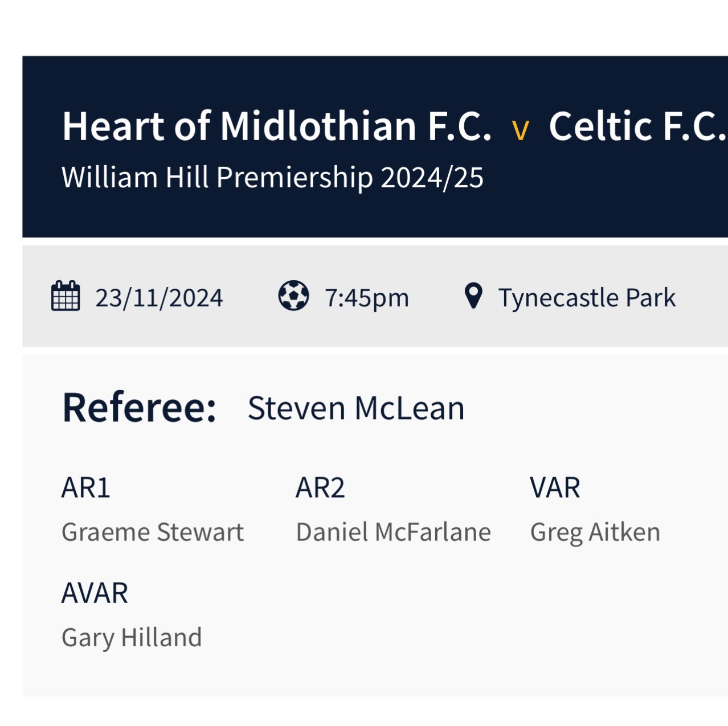Click the football icon next to kick-off time

(x=293, y=296)
